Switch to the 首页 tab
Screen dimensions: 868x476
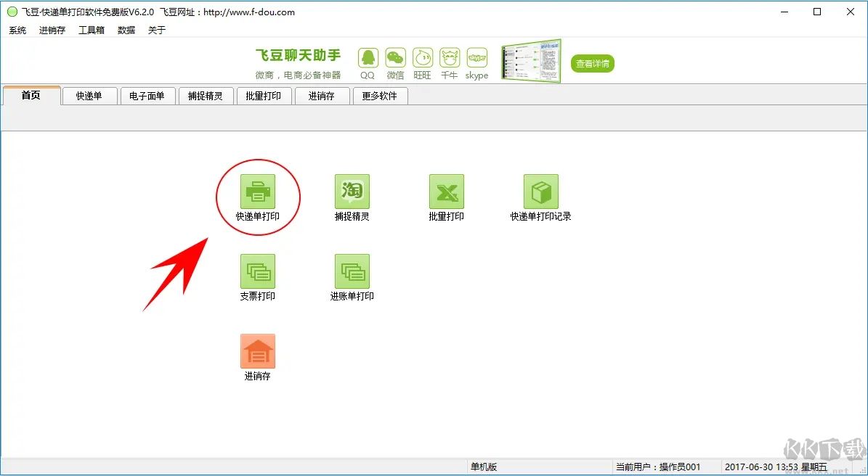31,95
